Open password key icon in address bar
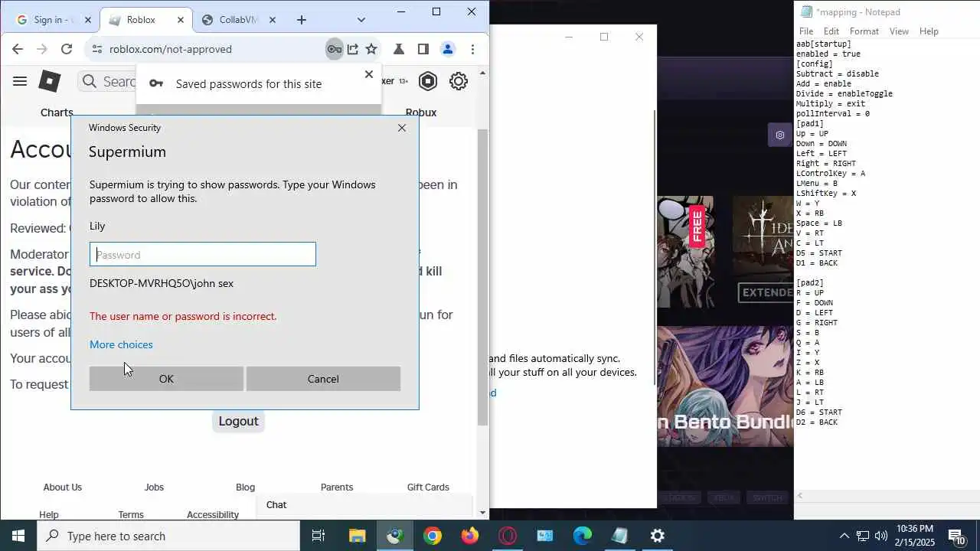 click(335, 49)
